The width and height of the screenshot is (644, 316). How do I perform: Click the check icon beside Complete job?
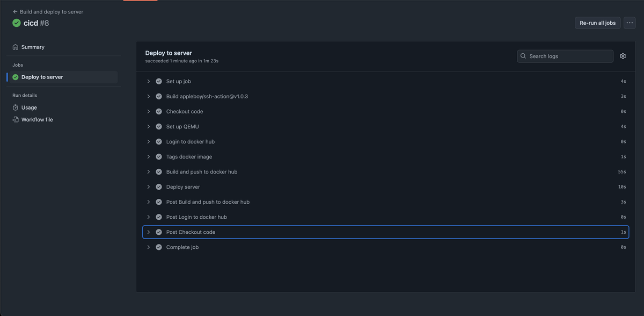(158, 247)
